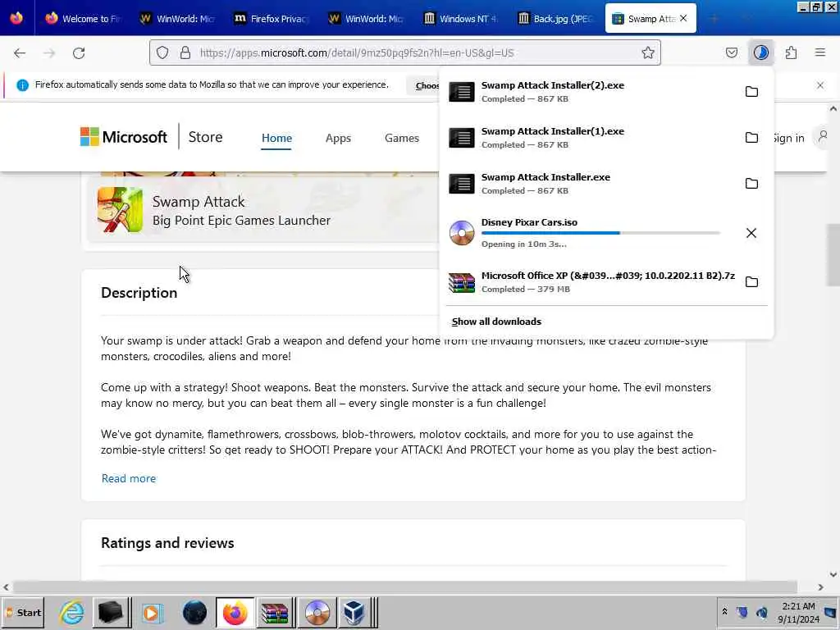Open the media player taskbar icon
The image size is (840, 630).
[x=152, y=612]
